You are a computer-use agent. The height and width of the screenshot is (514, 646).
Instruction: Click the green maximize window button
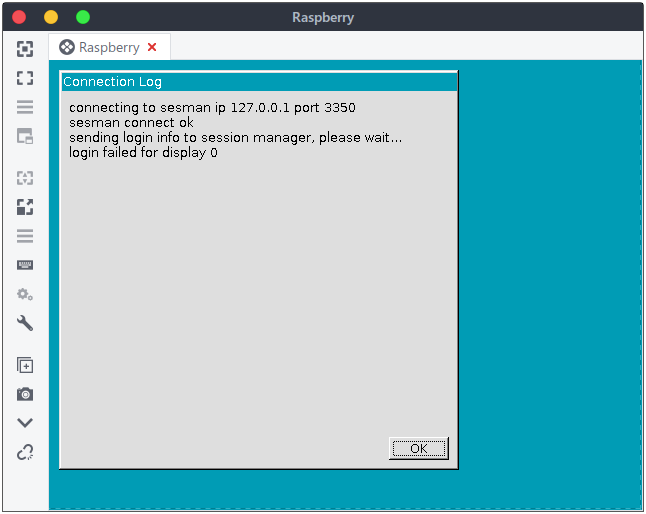[x=83, y=17]
